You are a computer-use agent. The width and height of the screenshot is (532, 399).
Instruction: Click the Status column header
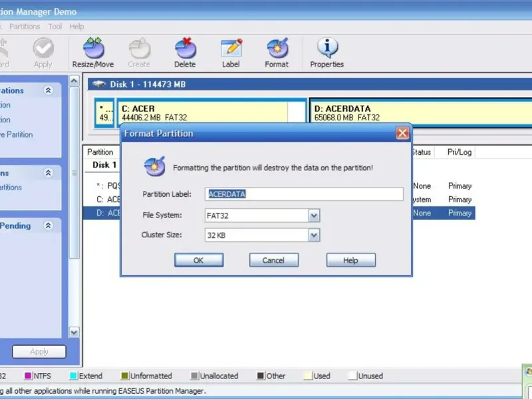click(423, 152)
